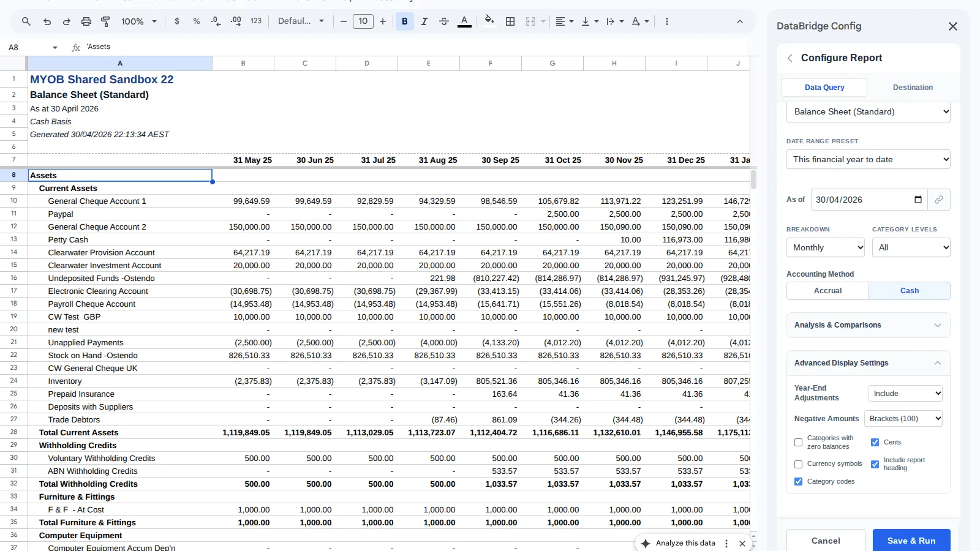Image resolution: width=980 pixels, height=551 pixels.
Task: Open the more toolbar options menu
Action: pyautogui.click(x=667, y=21)
